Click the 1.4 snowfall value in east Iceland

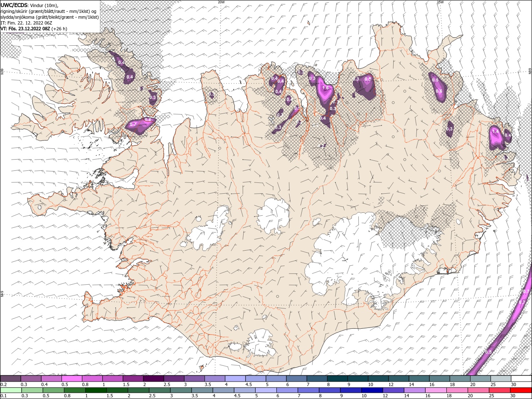coord(495,131)
